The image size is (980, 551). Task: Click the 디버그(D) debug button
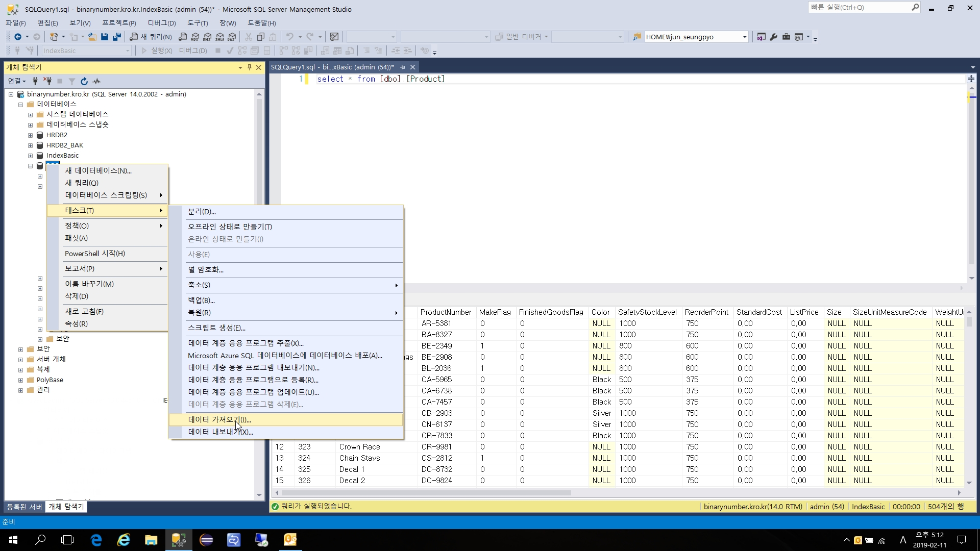coord(192,51)
